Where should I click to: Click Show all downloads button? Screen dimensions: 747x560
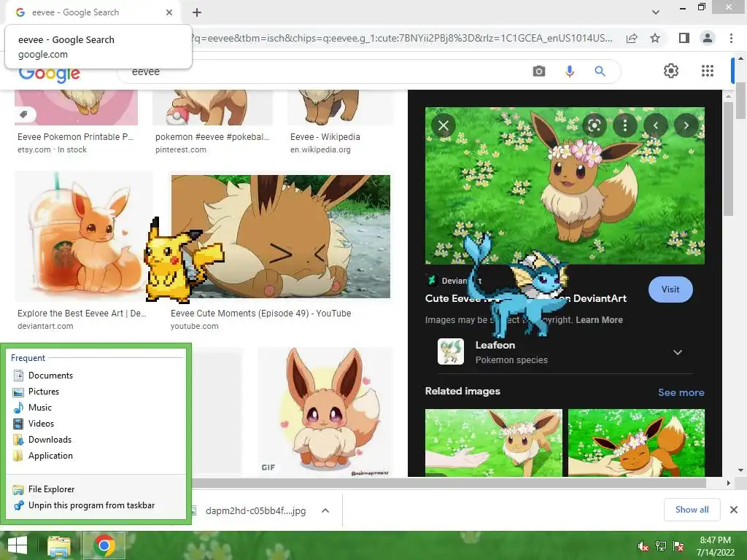pyautogui.click(x=692, y=510)
